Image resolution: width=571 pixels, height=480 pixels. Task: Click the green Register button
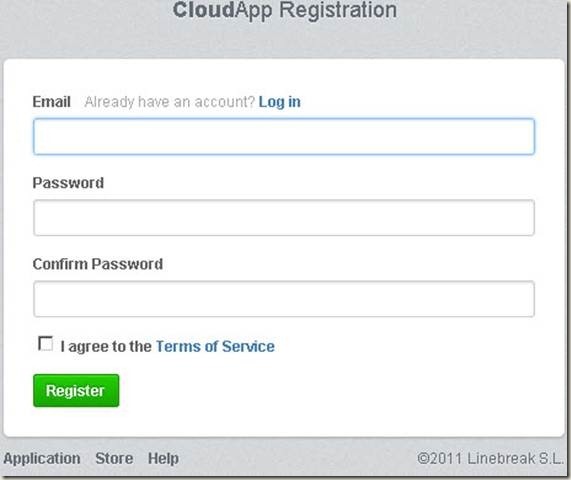(x=76, y=390)
